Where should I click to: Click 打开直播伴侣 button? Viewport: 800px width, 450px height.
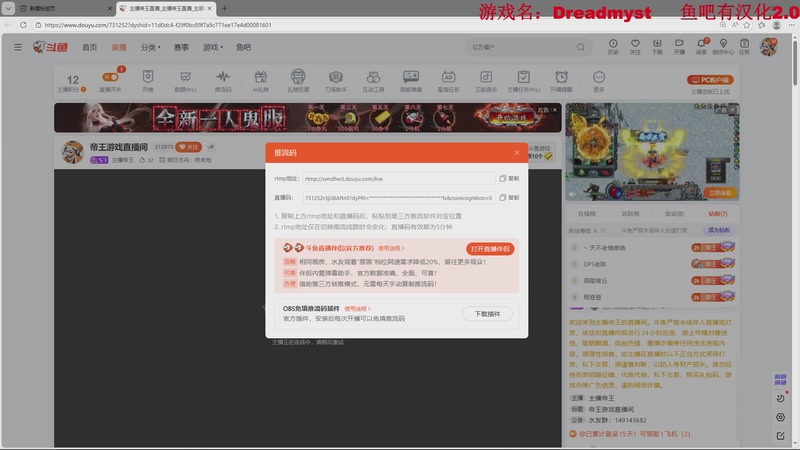pos(490,248)
